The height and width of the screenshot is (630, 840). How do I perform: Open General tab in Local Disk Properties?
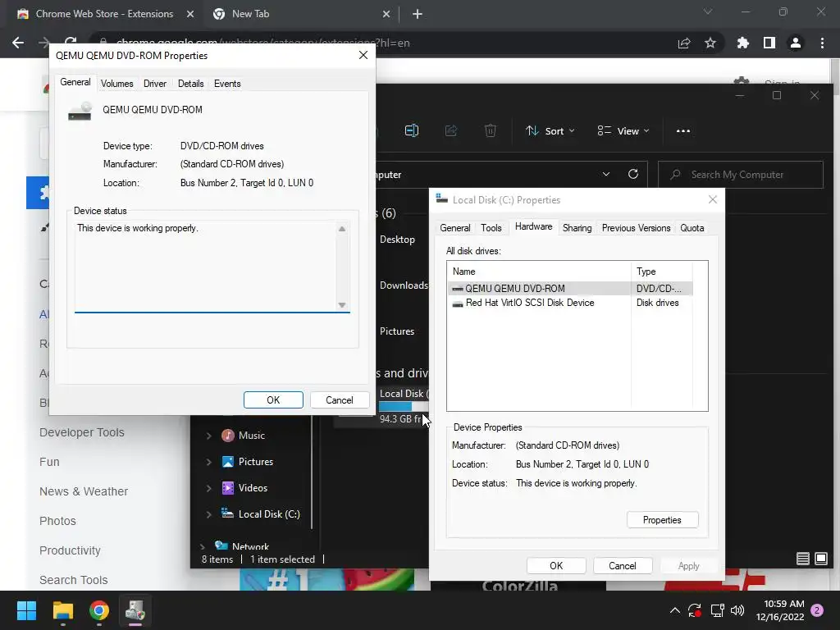[454, 228]
